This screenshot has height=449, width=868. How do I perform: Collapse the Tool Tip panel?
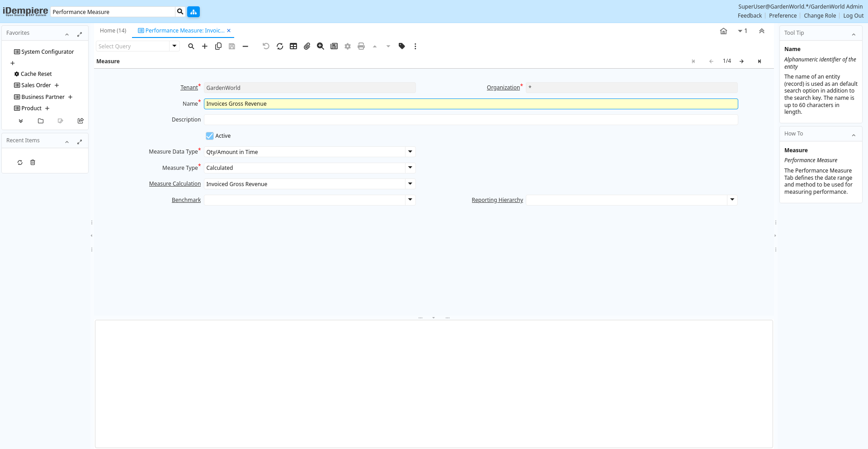point(854,34)
